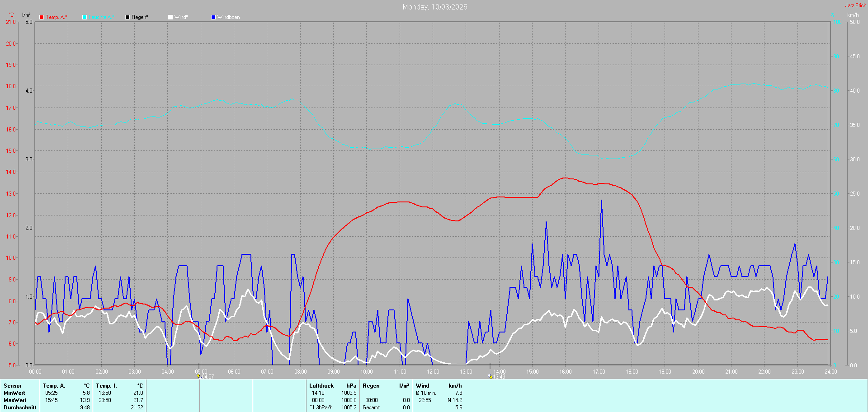
Task: Click the 'Temp. I.' column header
Action: point(107,386)
